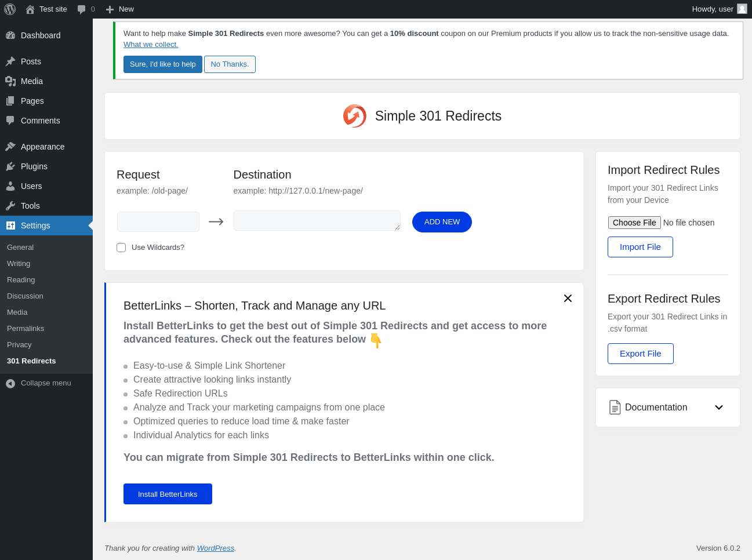Click the WordPress logo icon in the admin bar
This screenshot has width=752, height=560.
tap(10, 9)
